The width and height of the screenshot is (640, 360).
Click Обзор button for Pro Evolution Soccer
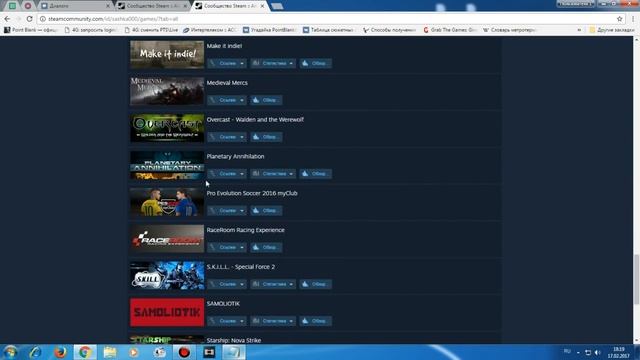[x=266, y=210]
